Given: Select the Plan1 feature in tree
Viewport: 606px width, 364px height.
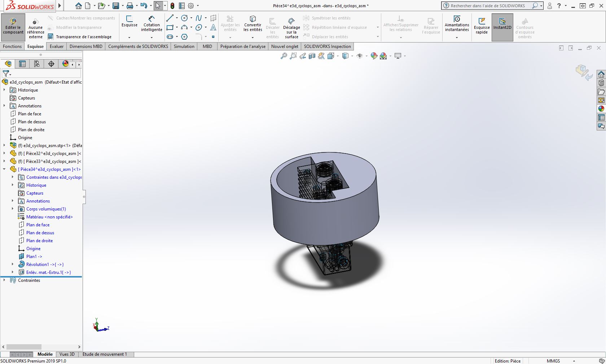Looking at the screenshot, I should pyautogui.click(x=34, y=257).
